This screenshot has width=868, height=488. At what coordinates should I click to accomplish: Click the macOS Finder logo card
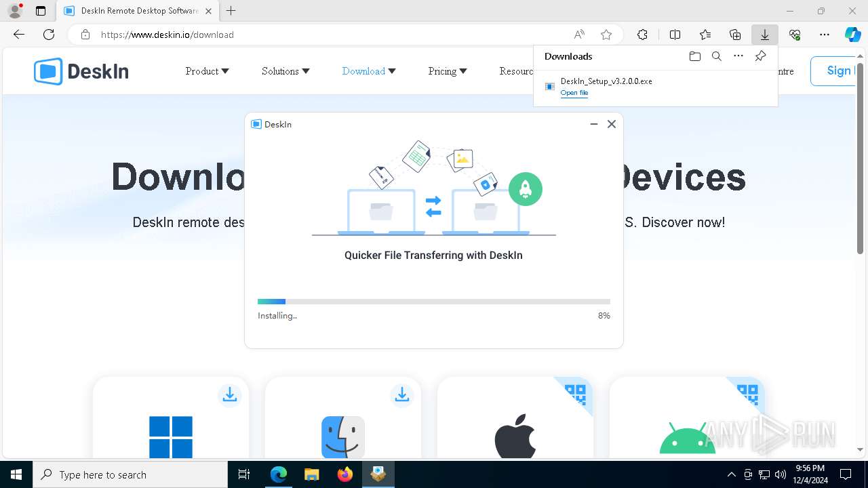pyautogui.click(x=343, y=437)
